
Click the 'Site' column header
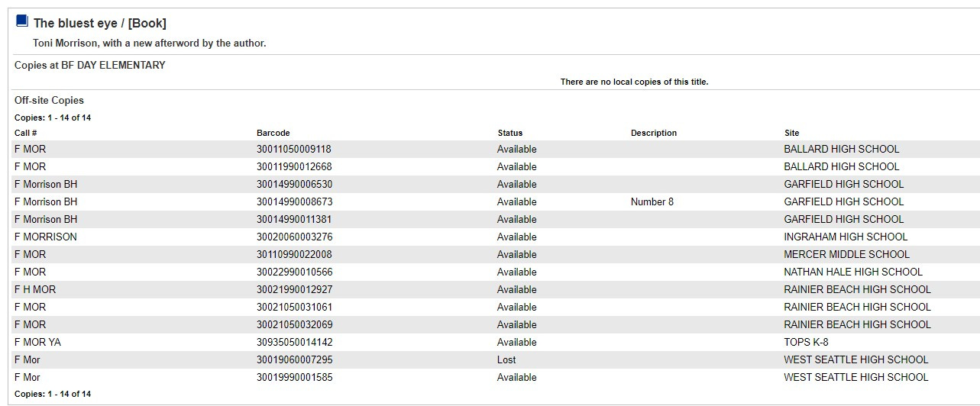point(791,133)
